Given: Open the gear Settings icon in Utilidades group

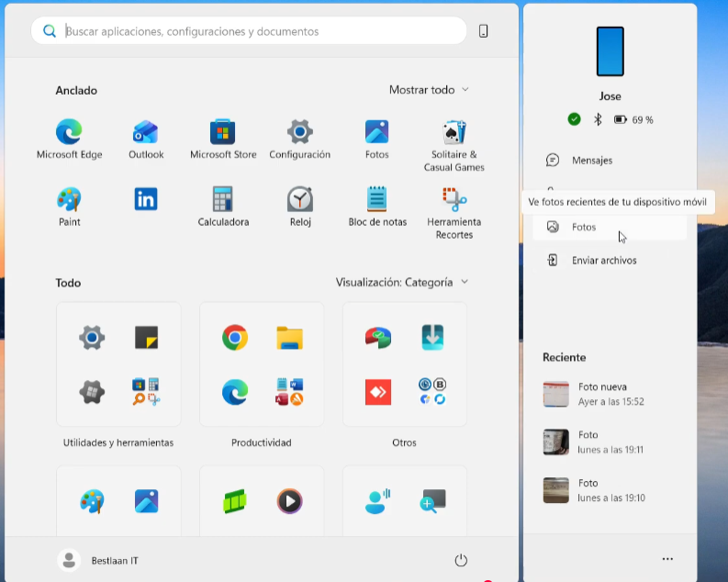Looking at the screenshot, I should tap(92, 338).
